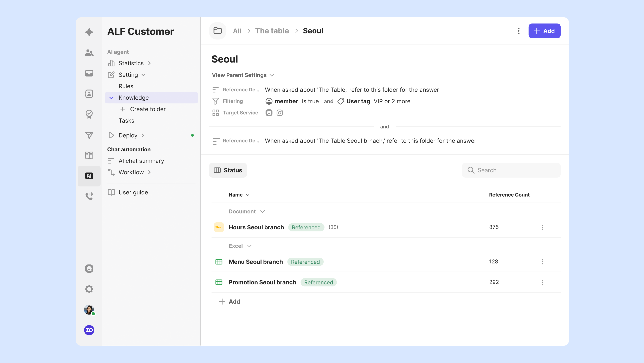Image resolution: width=644 pixels, height=363 pixels.
Task: Open folder icon beside breadcrumb
Action: pyautogui.click(x=218, y=31)
